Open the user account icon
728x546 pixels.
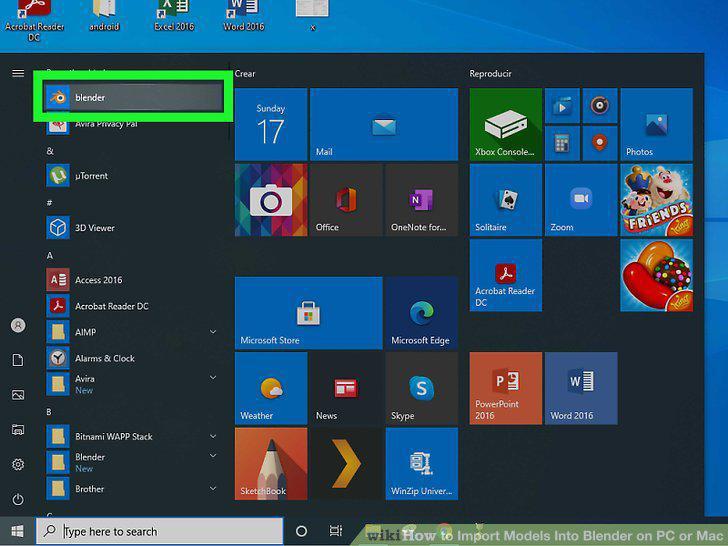point(18,325)
